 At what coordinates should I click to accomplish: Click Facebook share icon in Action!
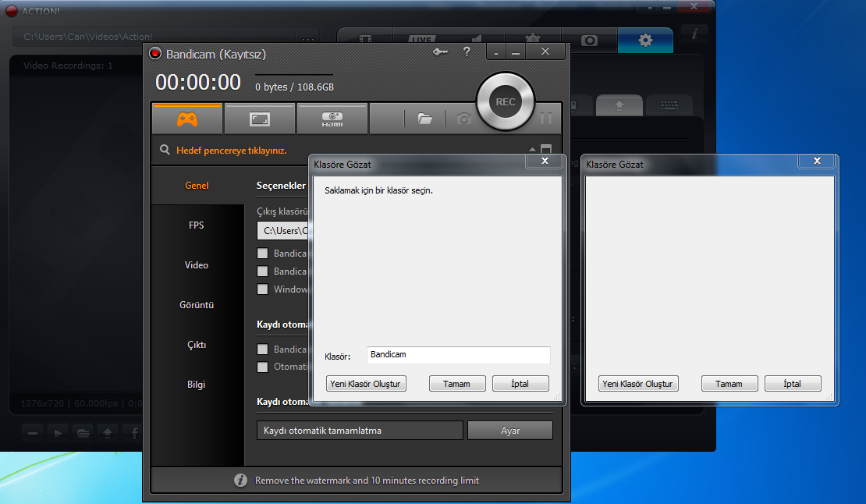tap(133, 433)
